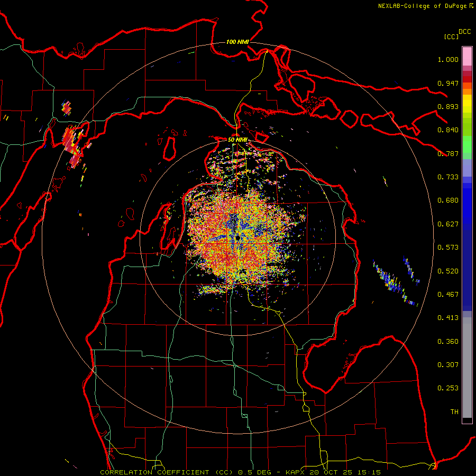The image size is (476, 476).
Task: Pick the yellow swatch near 0.893
Action: pos(467,104)
